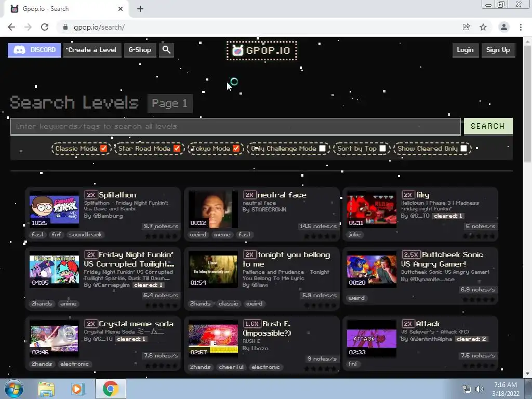Open media player taskbar icon

click(x=77, y=389)
